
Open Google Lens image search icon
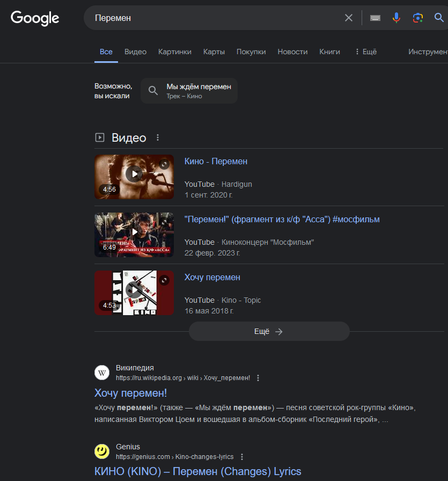417,18
